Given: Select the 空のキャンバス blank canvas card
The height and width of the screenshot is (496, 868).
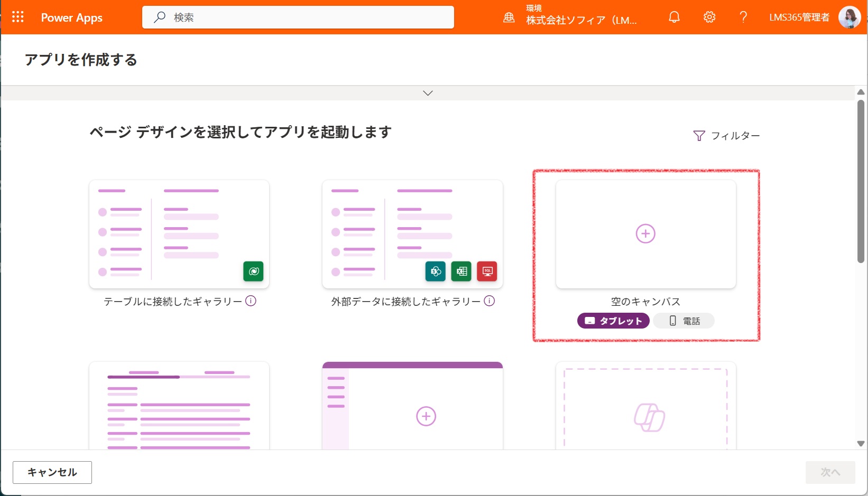Looking at the screenshot, I should [x=645, y=234].
